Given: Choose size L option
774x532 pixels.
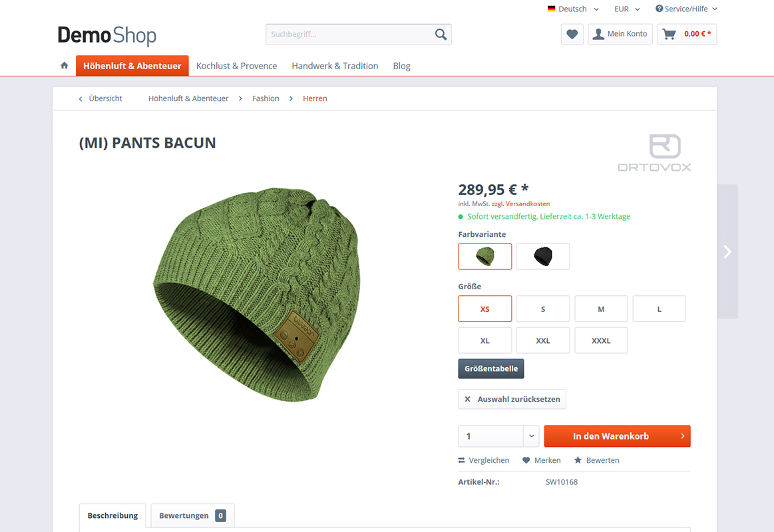Looking at the screenshot, I should (x=659, y=309).
